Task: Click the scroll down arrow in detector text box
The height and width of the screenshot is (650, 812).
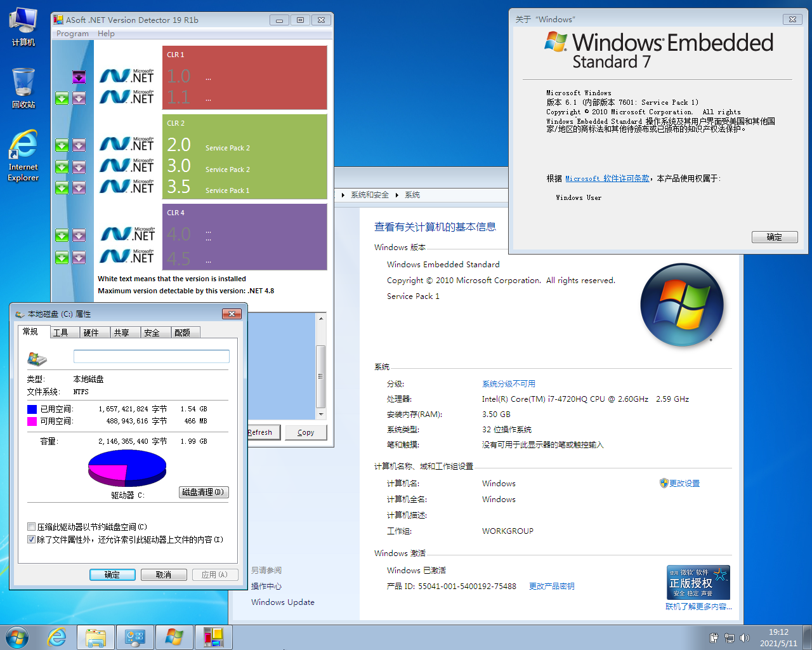Action: (321, 415)
